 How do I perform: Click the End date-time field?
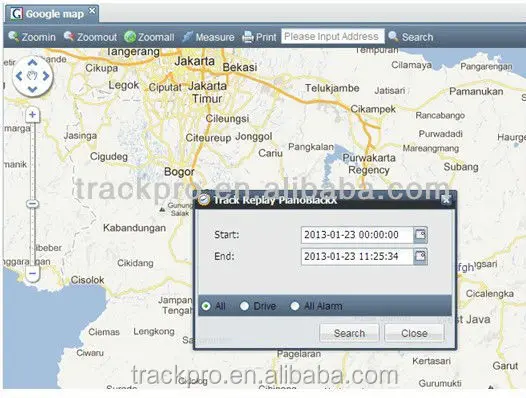click(357, 257)
